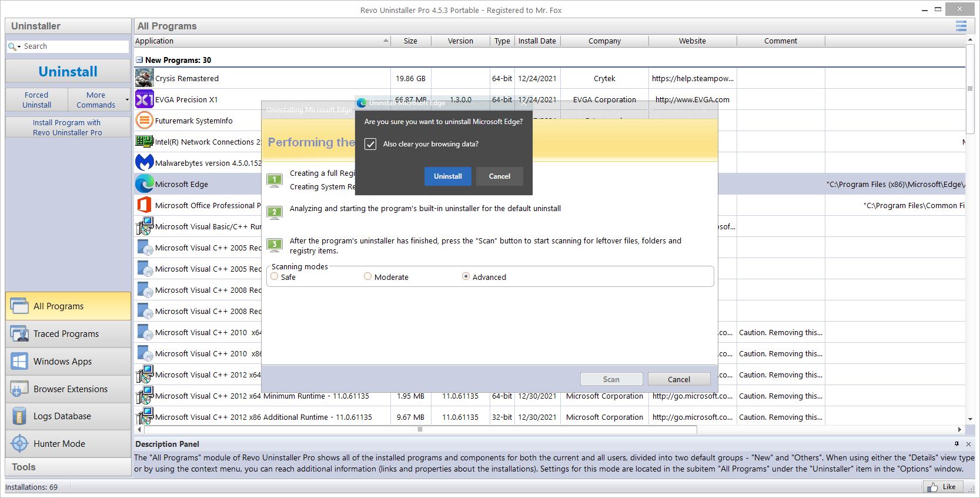This screenshot has width=980, height=498.
Task: Click the Installations: 69 status text
Action: [32, 487]
